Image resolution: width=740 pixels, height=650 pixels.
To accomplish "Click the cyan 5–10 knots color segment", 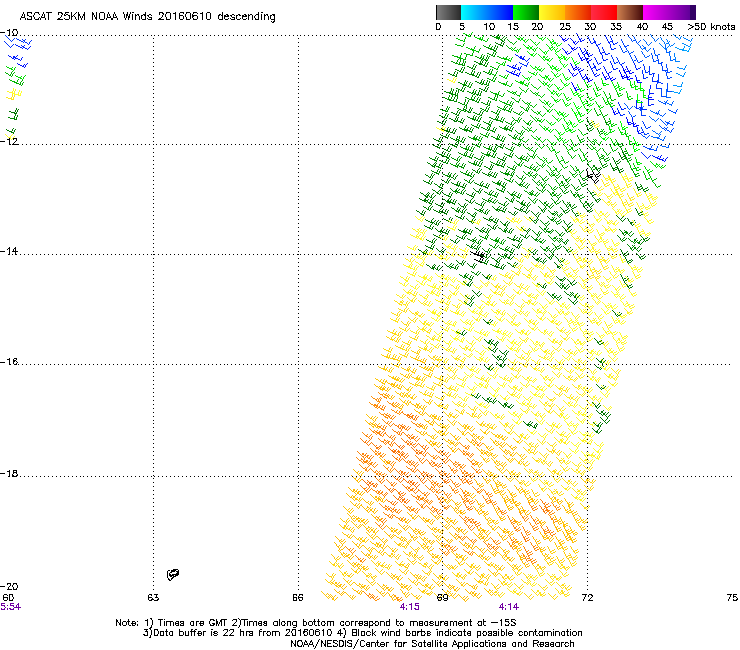I will (474, 12).
